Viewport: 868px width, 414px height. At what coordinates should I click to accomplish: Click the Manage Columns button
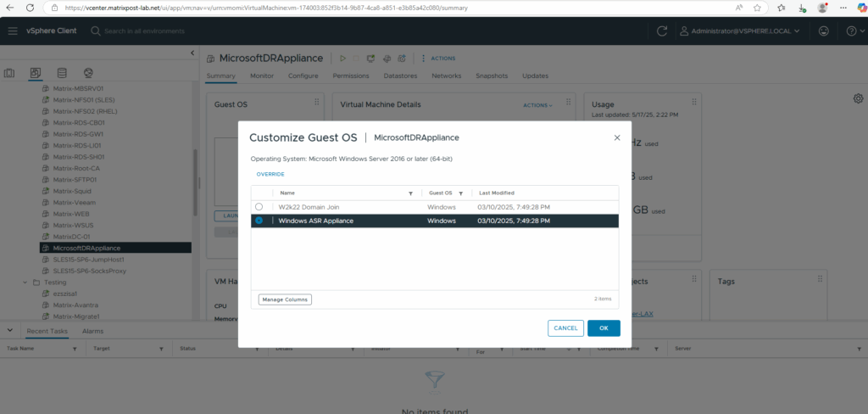(285, 299)
